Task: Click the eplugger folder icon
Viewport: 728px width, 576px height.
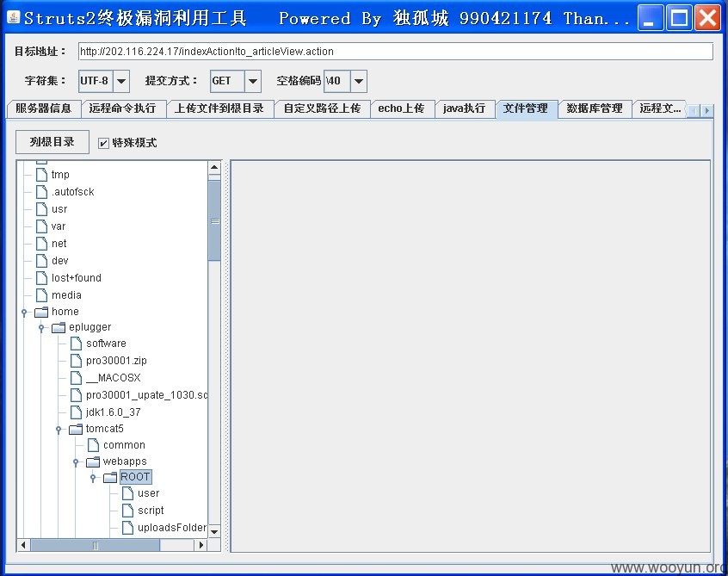Action: [x=59, y=327]
